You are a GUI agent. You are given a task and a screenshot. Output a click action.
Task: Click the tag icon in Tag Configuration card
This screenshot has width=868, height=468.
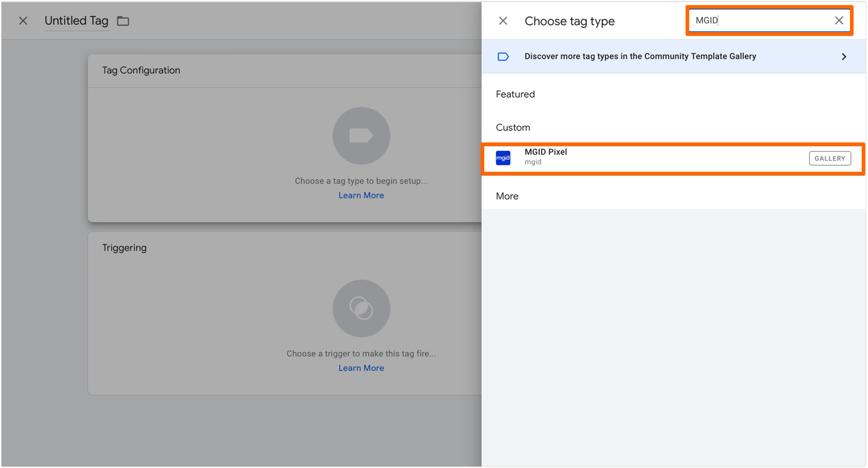point(361,135)
